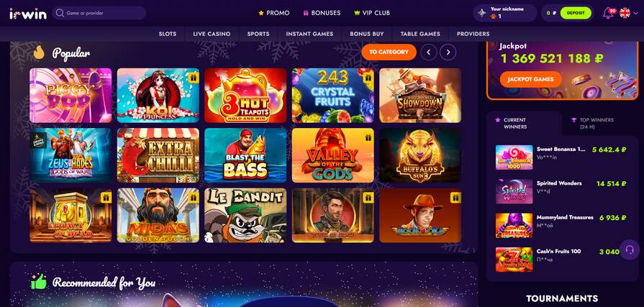This screenshot has width=644, height=307.
Task: Click the Irwin logo
Action: coord(28,14)
